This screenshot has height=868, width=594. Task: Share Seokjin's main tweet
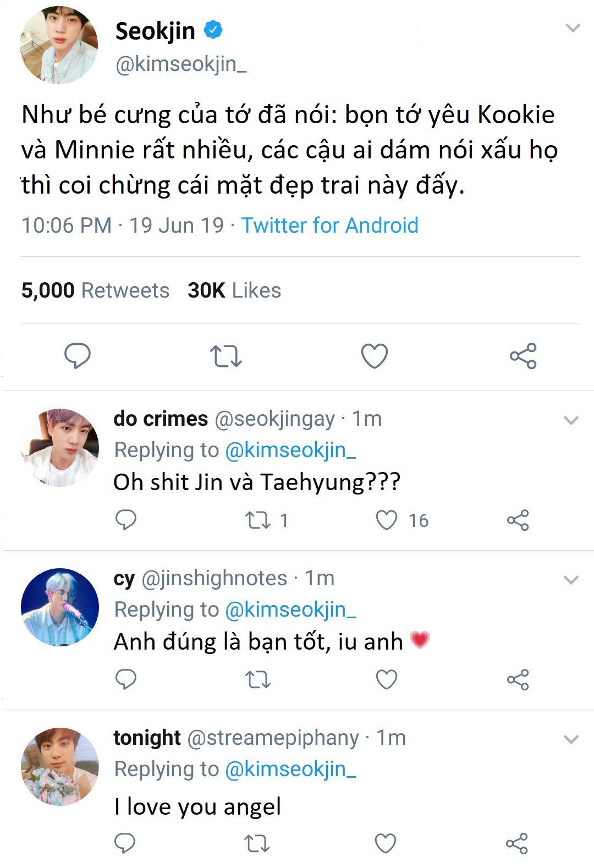coord(522,356)
